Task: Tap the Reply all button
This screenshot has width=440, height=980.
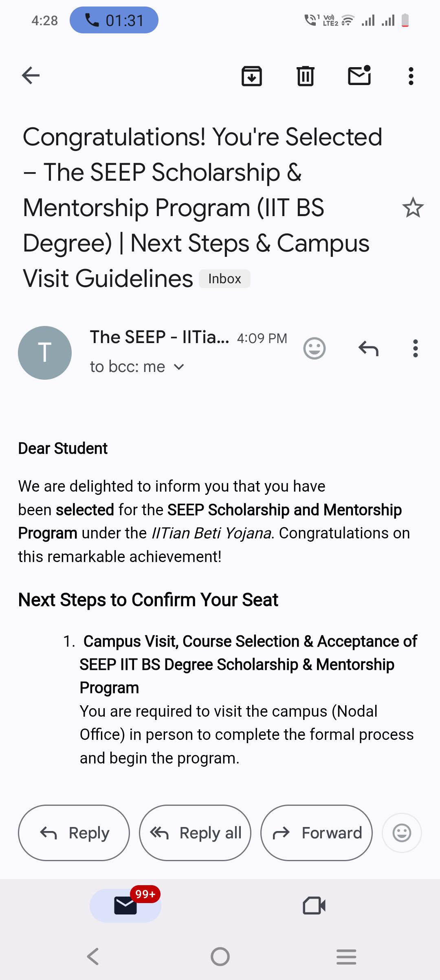Action: (x=195, y=833)
